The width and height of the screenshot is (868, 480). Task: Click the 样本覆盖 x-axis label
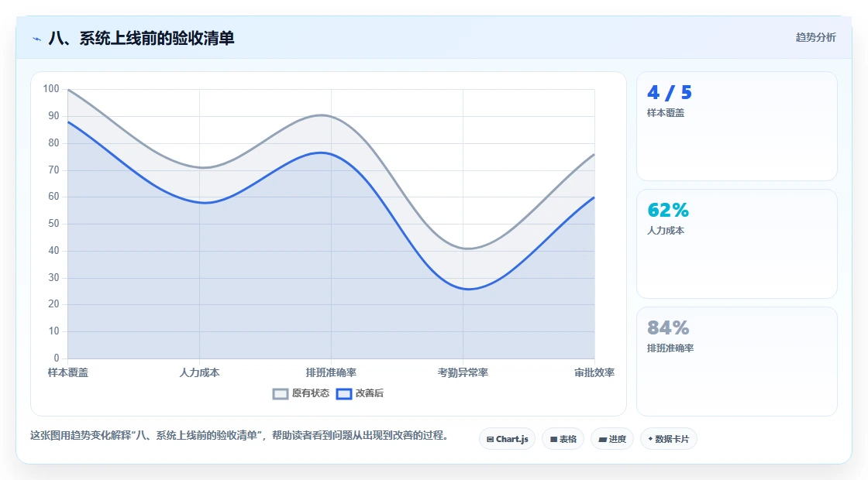tap(68, 372)
